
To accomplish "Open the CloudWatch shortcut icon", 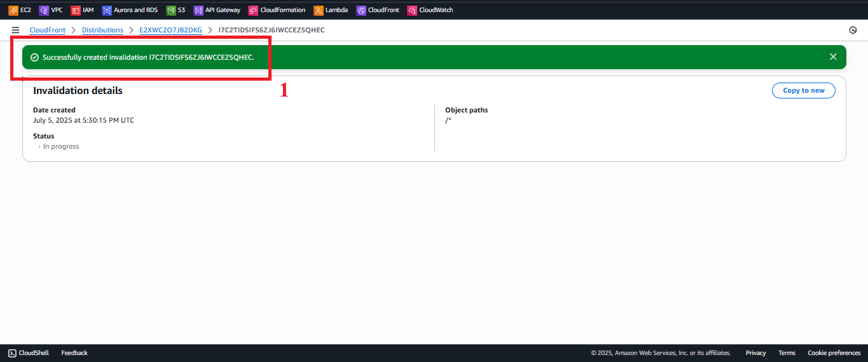I will pyautogui.click(x=412, y=10).
